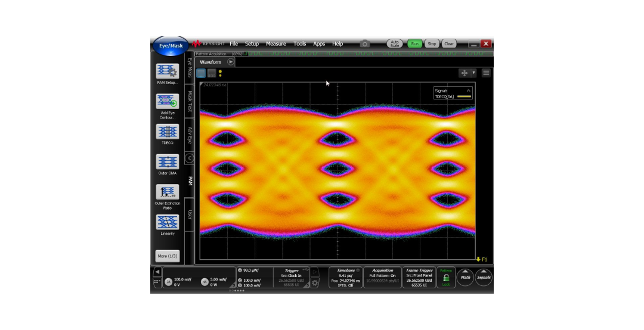Open the PAM Setup tool

click(x=167, y=71)
